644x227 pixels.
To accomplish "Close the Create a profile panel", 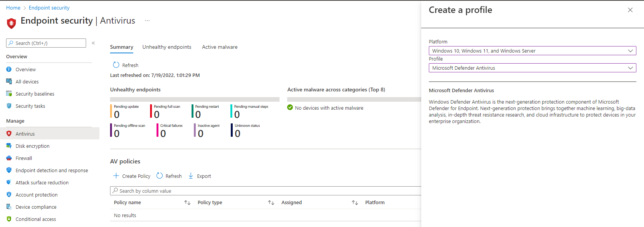I will [630, 10].
